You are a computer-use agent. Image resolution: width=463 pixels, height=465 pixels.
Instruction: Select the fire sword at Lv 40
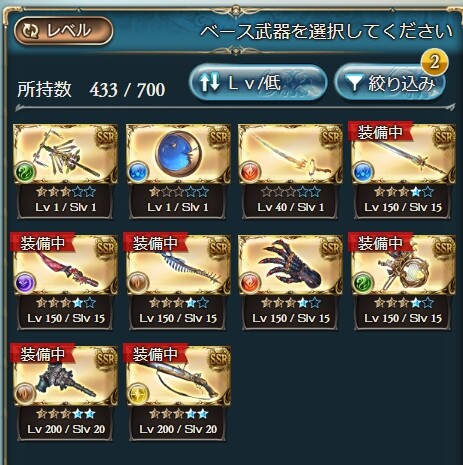290,171
